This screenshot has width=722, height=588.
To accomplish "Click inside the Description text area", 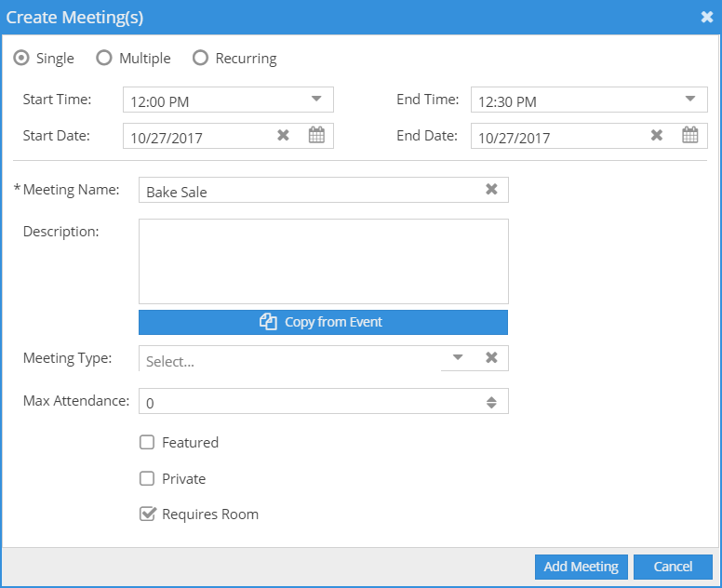I will (324, 261).
